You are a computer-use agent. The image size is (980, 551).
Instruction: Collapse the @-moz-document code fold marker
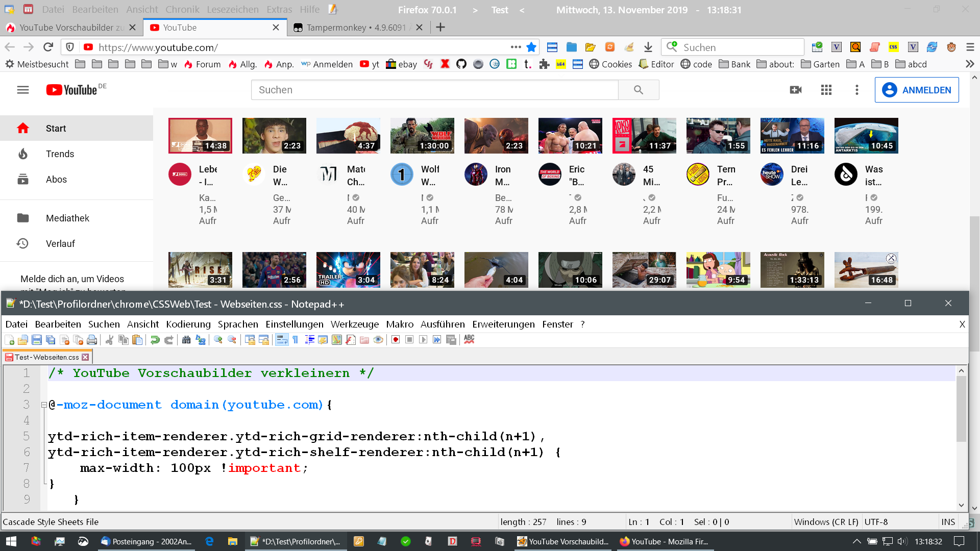[x=44, y=405]
